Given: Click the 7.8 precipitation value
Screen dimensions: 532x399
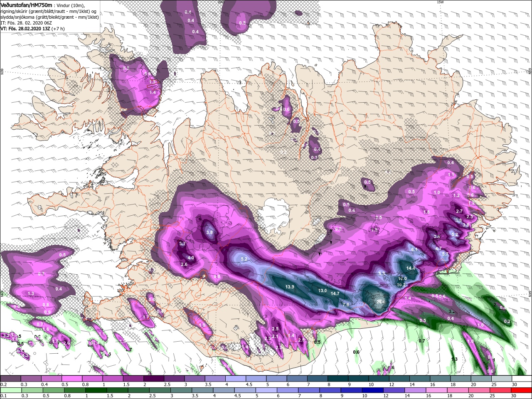Looking at the screenshot, I should 345,305.
